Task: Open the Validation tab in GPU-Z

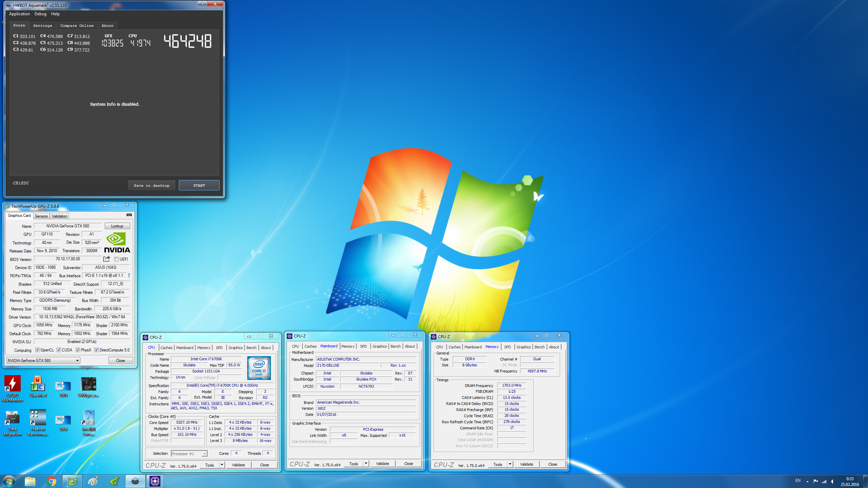Action: pos(60,216)
